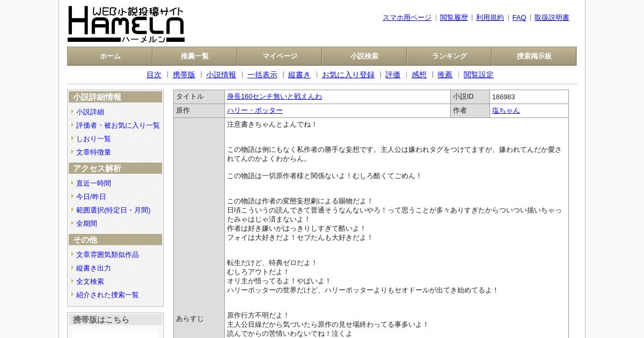This screenshot has width=644, height=338.
Task: Open 紹介された捜索一覧 in the sidebar
Action: click(107, 295)
